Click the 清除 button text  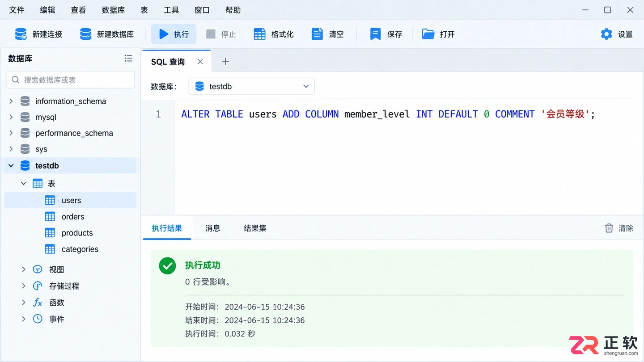point(626,228)
